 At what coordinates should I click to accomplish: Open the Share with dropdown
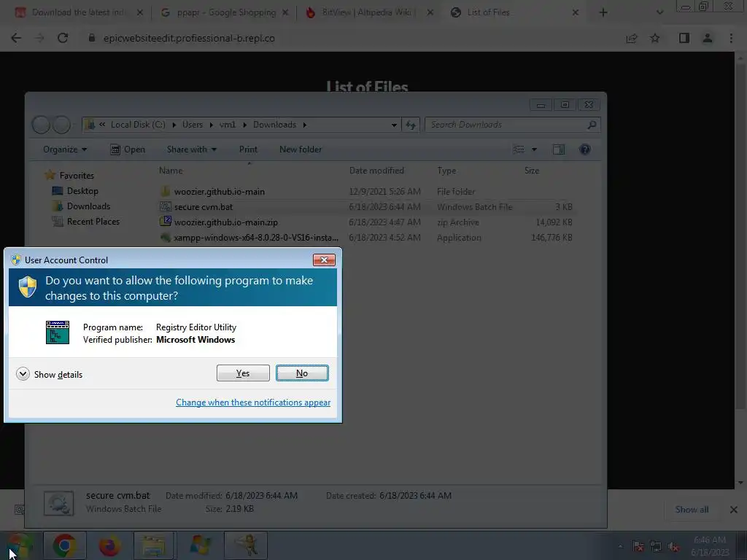(192, 149)
